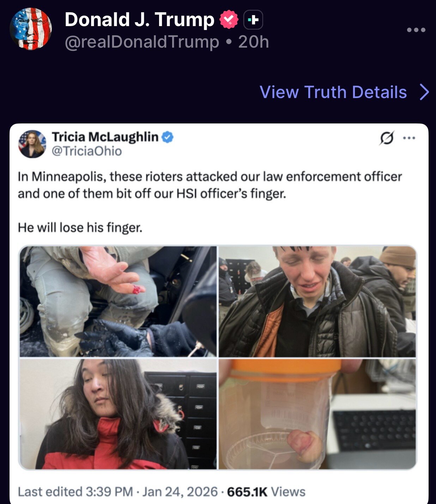Open the photo of the person in the red jacket

(118, 414)
